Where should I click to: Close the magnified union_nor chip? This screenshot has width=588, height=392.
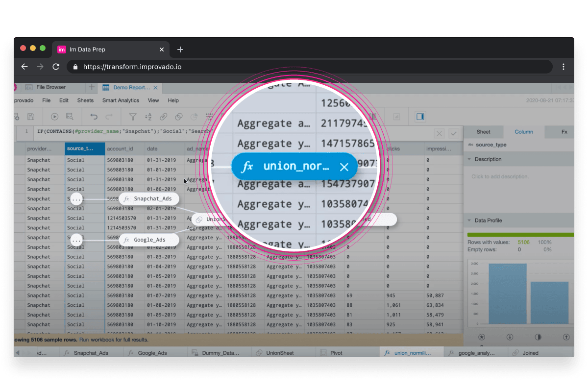[x=344, y=167]
